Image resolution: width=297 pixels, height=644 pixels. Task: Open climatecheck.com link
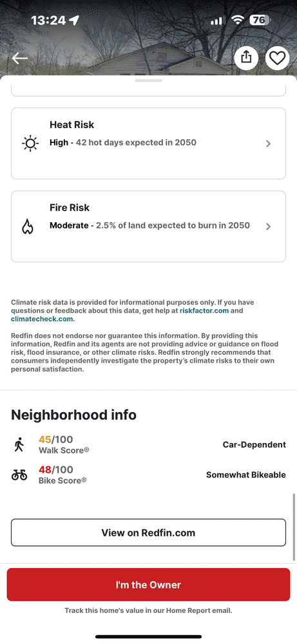[x=43, y=319]
